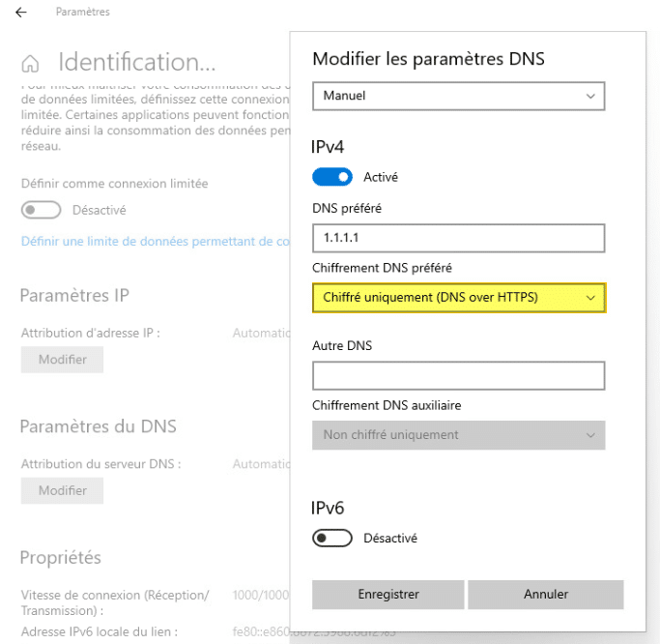Turn off the IPv4 Activé toggle
This screenshot has width=660, height=644.
coord(332,177)
